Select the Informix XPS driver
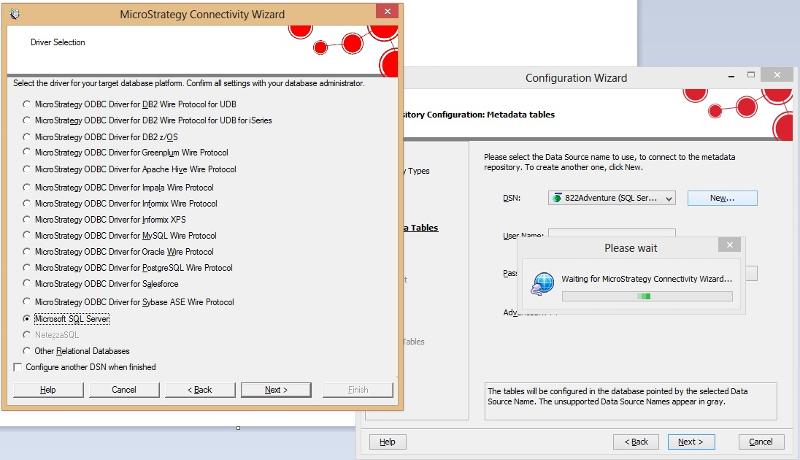 (x=27, y=219)
